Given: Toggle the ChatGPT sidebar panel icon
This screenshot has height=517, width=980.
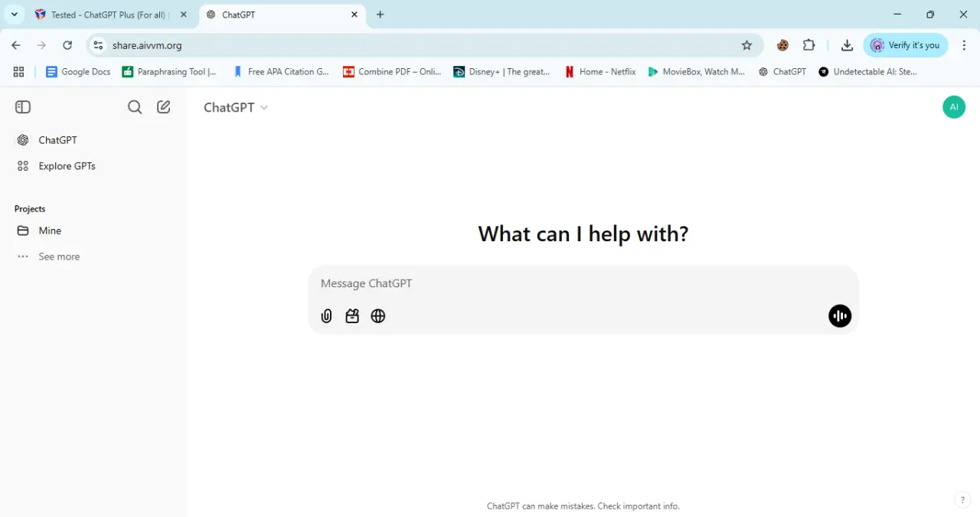Looking at the screenshot, I should click(23, 107).
